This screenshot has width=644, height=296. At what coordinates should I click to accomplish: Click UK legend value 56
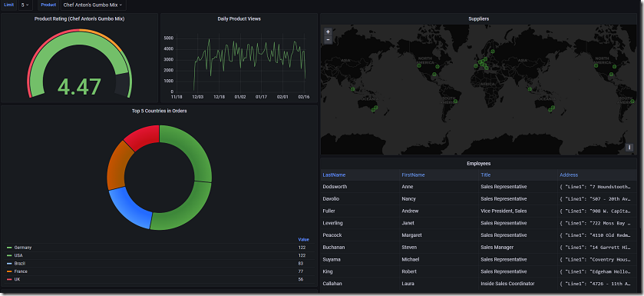301,280
